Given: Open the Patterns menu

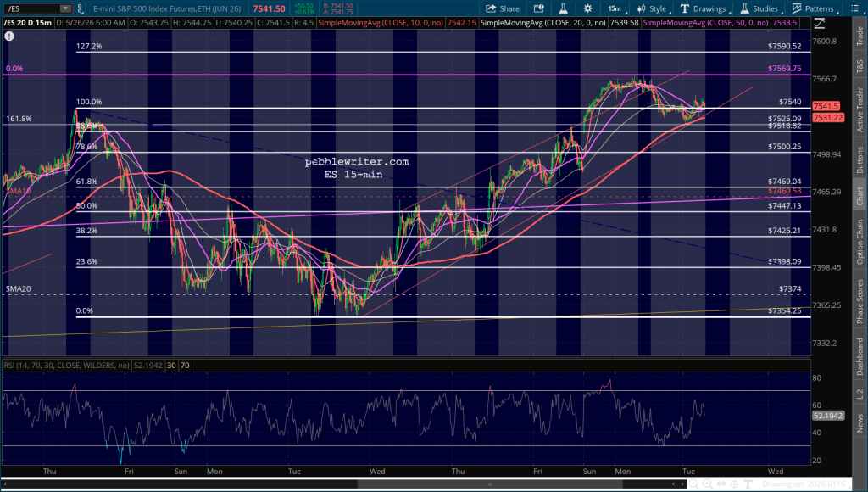Looking at the screenshot, I should 815,8.
